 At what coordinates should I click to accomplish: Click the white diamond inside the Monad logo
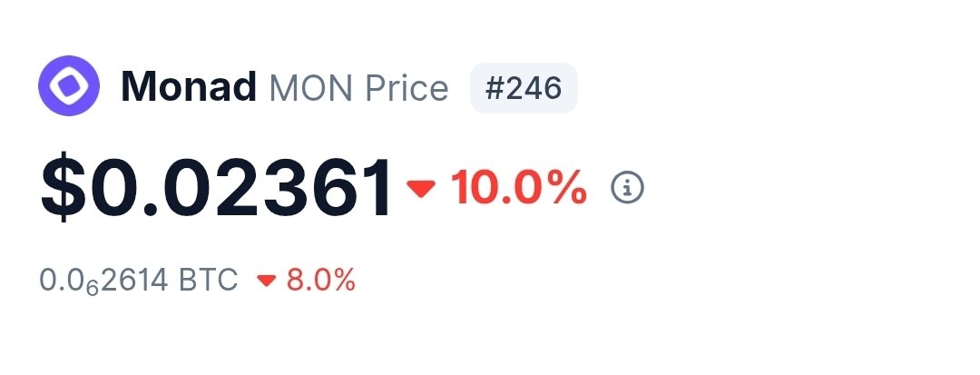click(68, 87)
